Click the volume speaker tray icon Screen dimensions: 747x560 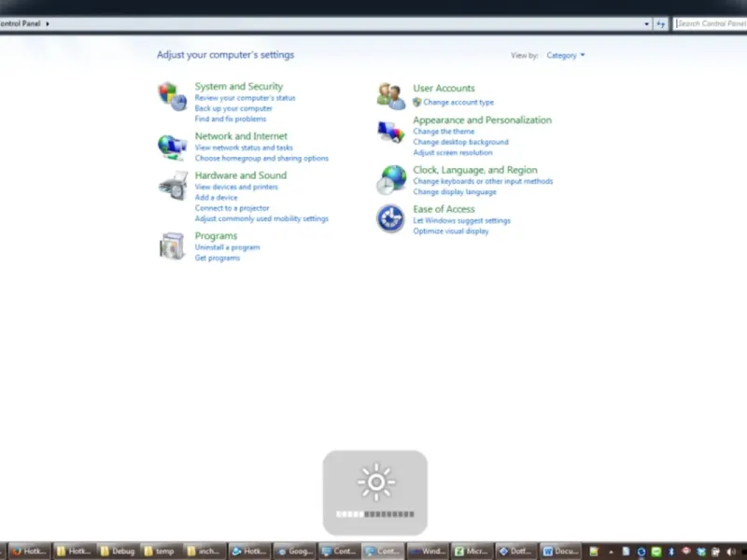(730, 552)
